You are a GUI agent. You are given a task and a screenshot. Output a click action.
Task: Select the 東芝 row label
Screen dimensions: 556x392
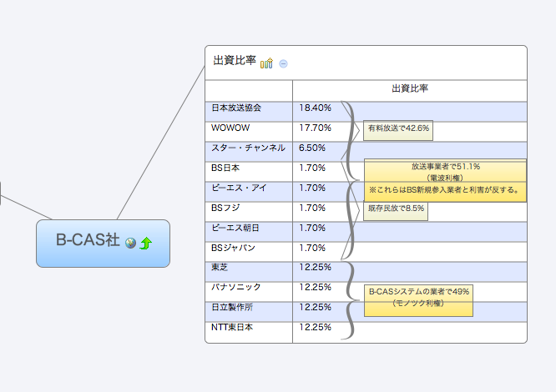coord(220,268)
